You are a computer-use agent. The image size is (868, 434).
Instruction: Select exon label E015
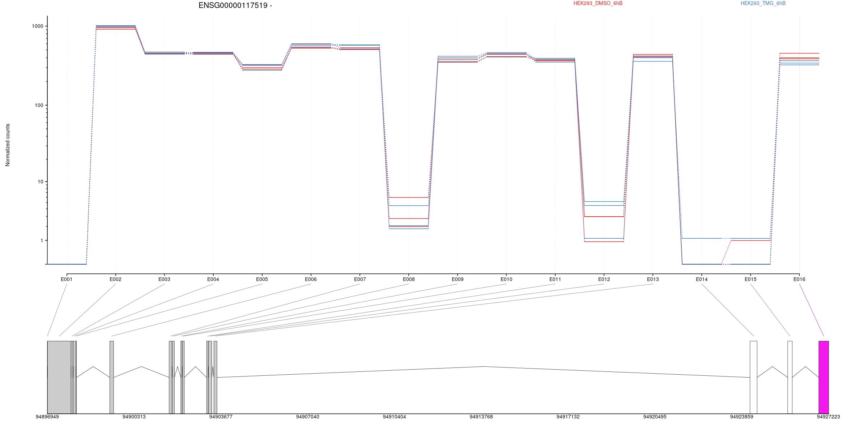point(750,279)
